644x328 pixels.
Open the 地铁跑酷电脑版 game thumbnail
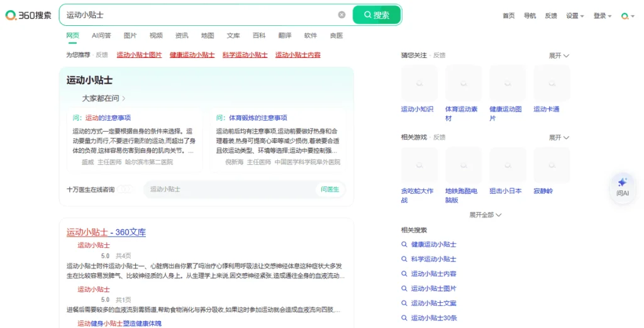(x=464, y=165)
